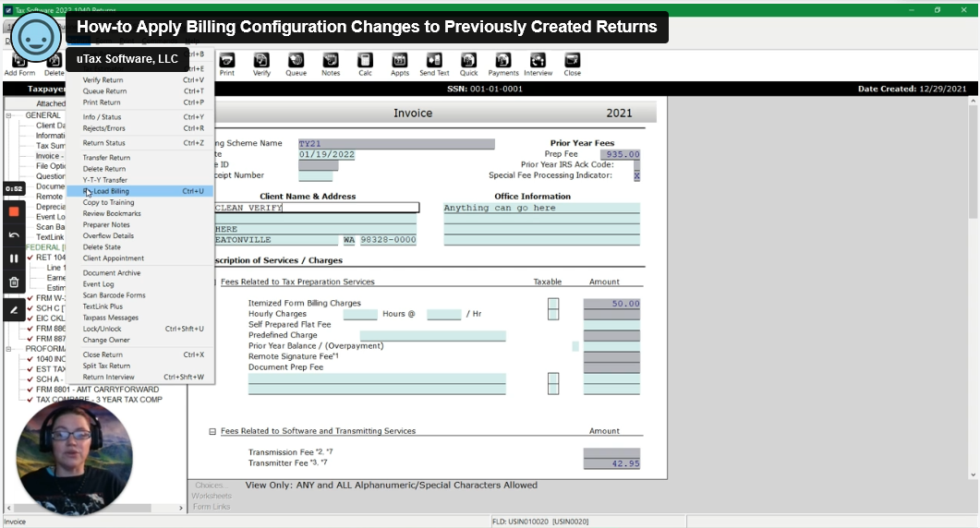Click the Office Information first line field
This screenshot has height=528, width=980.
coord(542,208)
